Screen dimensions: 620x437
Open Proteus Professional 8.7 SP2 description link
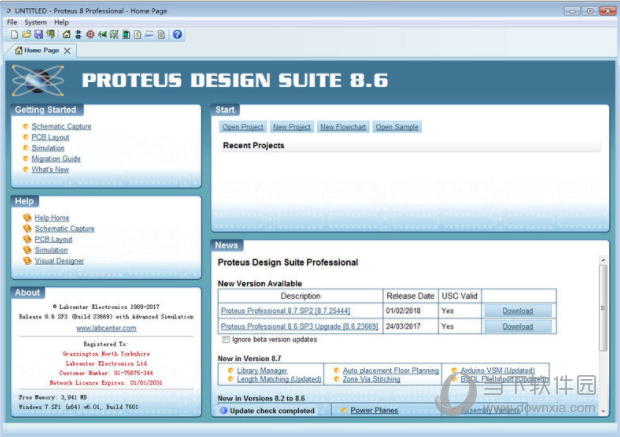click(285, 311)
